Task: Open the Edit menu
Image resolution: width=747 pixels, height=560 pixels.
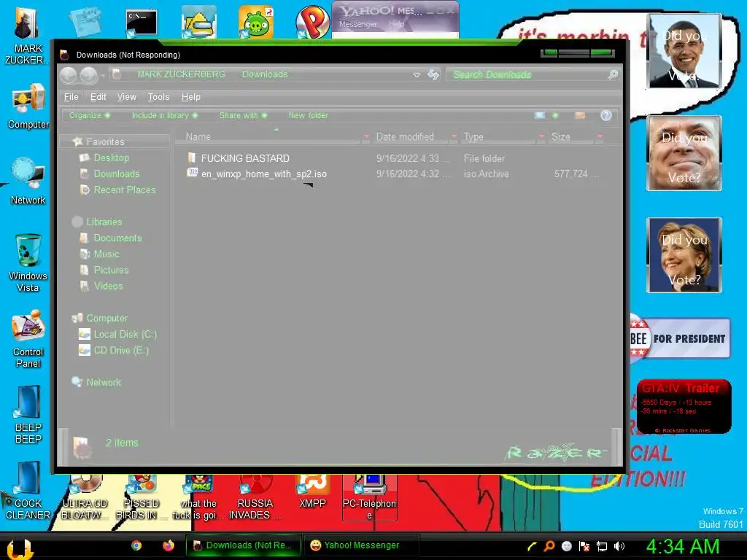Action: 98,97
